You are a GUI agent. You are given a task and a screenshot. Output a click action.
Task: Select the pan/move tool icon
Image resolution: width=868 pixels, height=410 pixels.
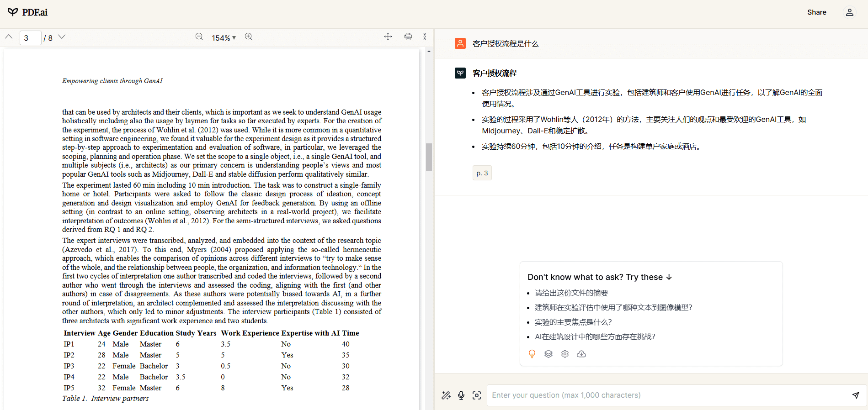388,37
